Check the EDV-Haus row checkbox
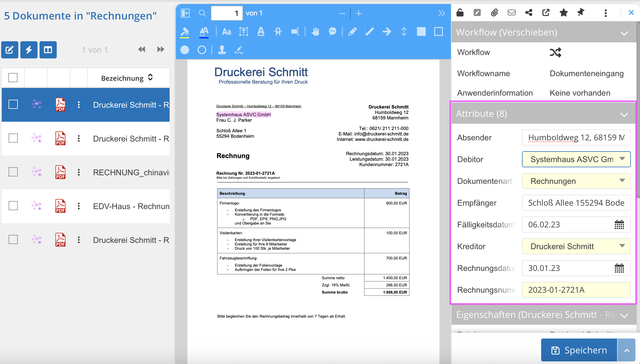640x364 pixels. [13, 206]
